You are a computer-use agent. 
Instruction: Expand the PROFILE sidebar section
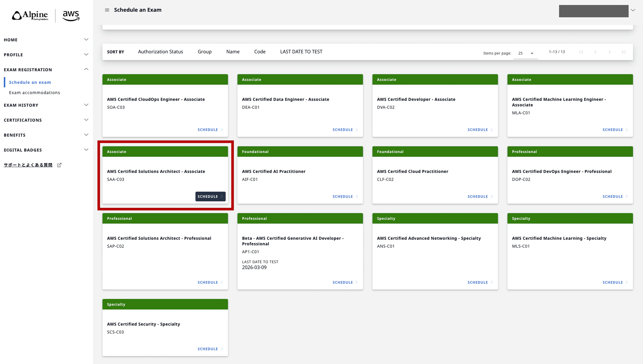click(x=46, y=55)
